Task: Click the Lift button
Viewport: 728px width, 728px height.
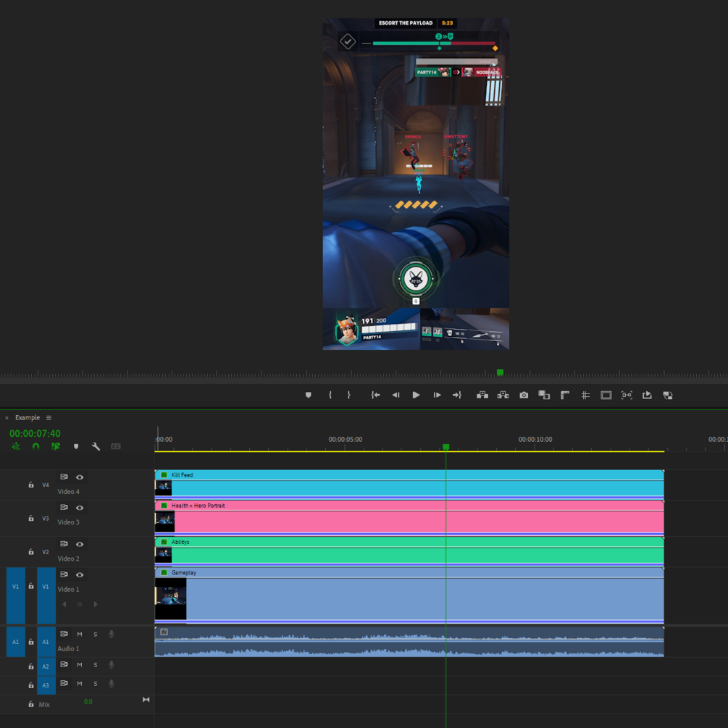Action: tap(482, 395)
